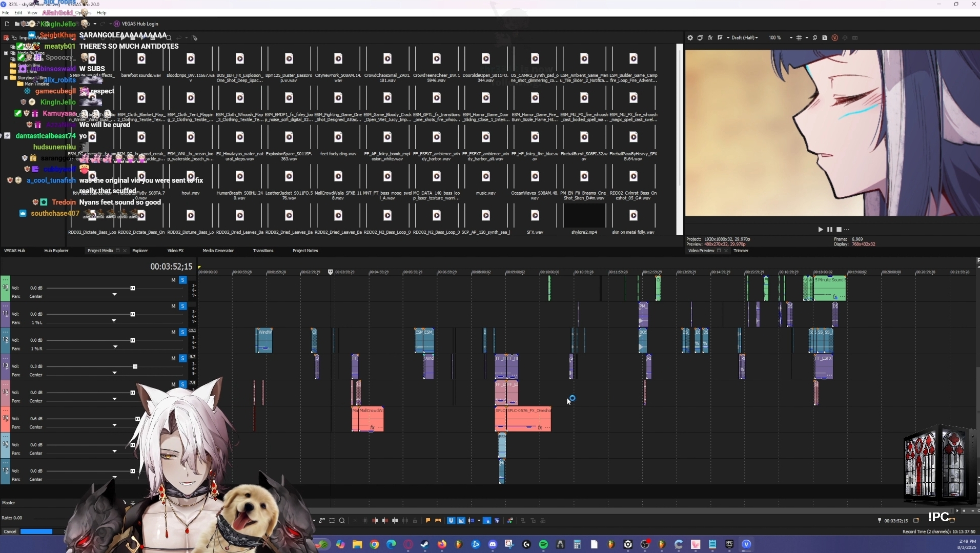
Task: Select the shylore2.mp4 media thumbnail
Action: (x=584, y=216)
